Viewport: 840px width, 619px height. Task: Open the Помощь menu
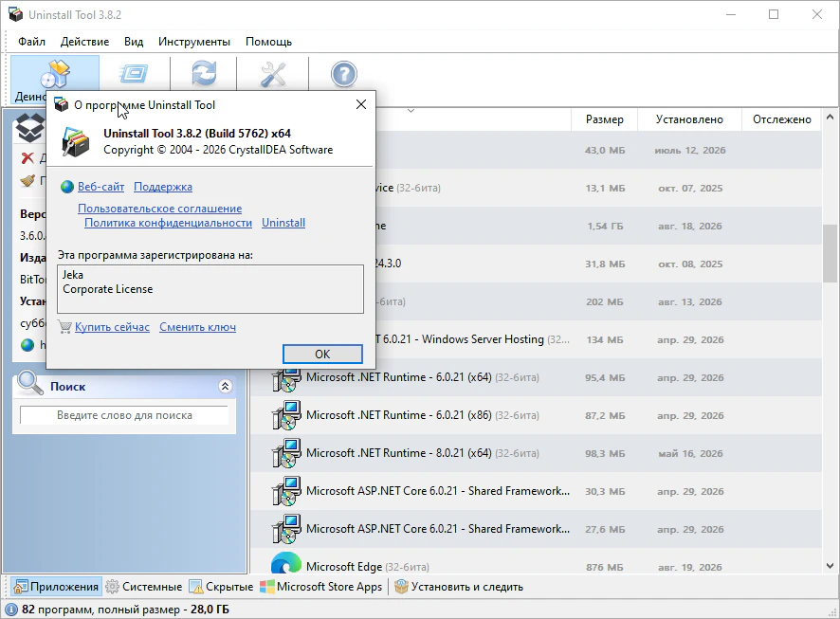268,42
